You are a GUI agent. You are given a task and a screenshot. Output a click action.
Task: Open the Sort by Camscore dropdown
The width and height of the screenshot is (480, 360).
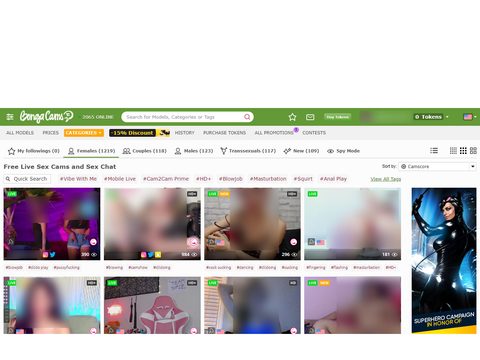tap(438, 166)
